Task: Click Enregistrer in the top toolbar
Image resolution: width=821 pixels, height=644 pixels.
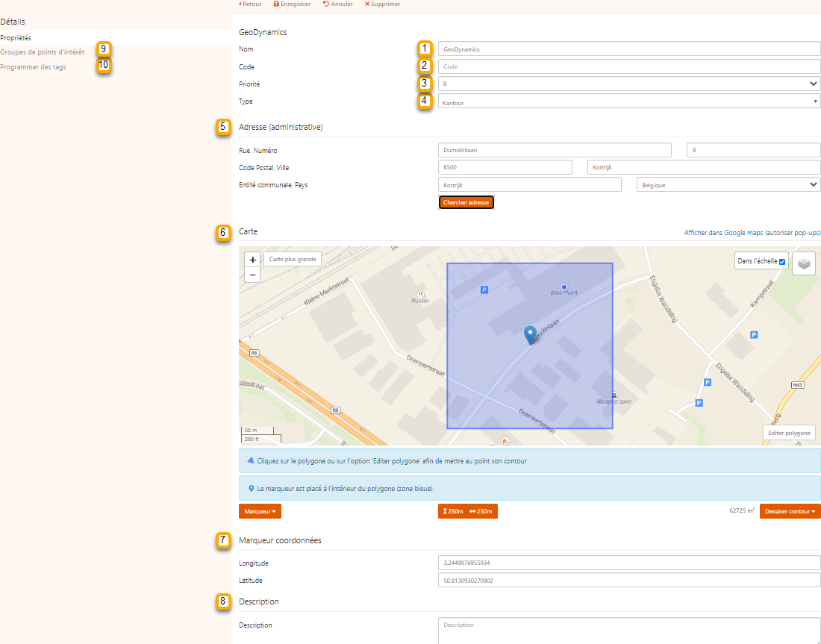Action: click(x=293, y=4)
